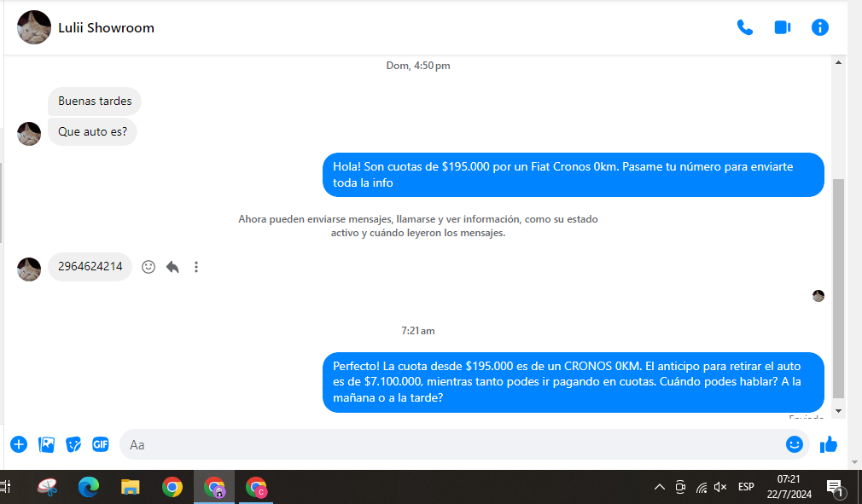Click chat scrollbar up arrow
This screenshot has height=504, width=862.
click(x=838, y=62)
